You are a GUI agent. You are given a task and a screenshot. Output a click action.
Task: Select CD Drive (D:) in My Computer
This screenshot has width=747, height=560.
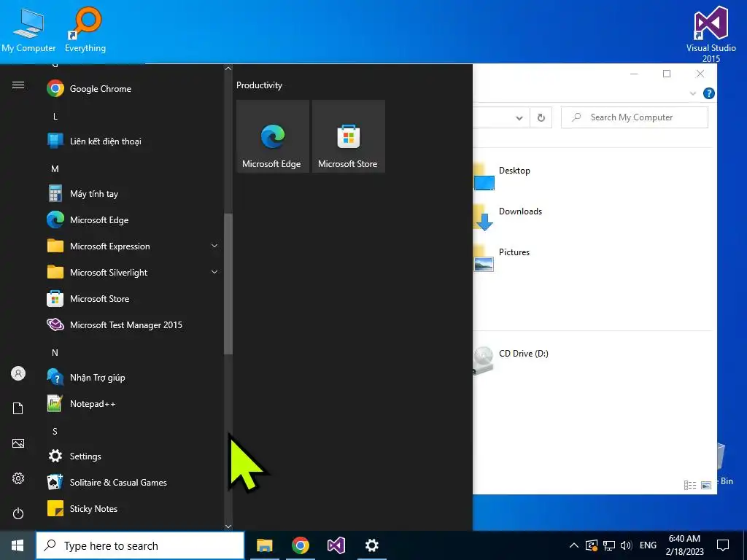(x=511, y=359)
